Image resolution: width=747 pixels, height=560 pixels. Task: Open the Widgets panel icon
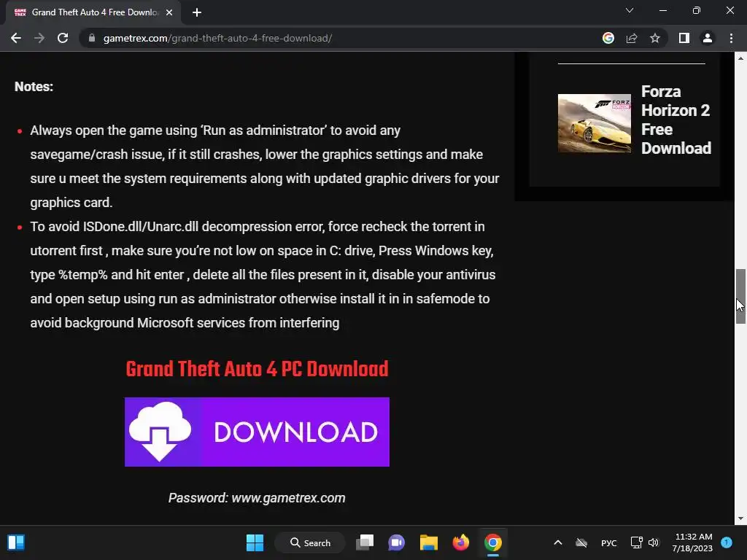pyautogui.click(x=16, y=542)
